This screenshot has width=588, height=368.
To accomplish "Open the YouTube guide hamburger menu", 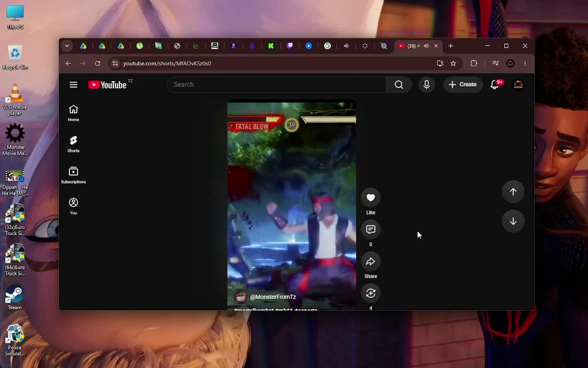I will (73, 84).
